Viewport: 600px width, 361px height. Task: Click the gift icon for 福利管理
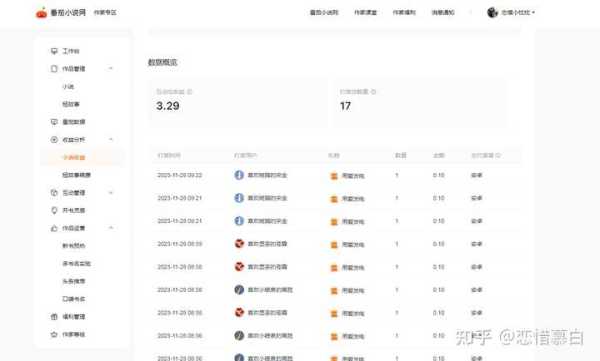pos(54,317)
